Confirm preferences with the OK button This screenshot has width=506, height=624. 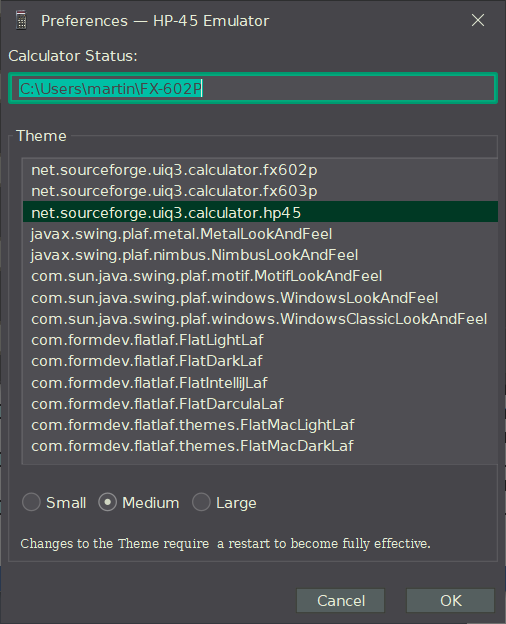pyautogui.click(x=450, y=601)
